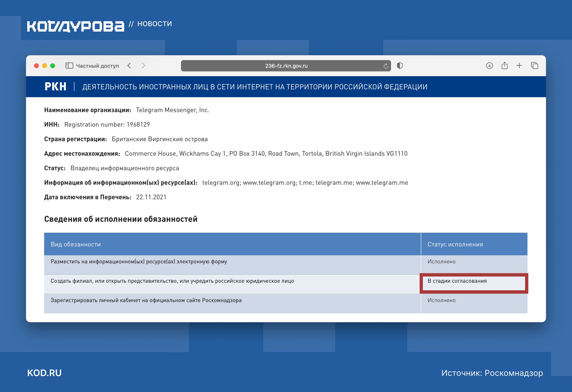572x392 pixels.
Task: Select the Telegram Messenger, Inc. organization name
Action: click(x=173, y=110)
